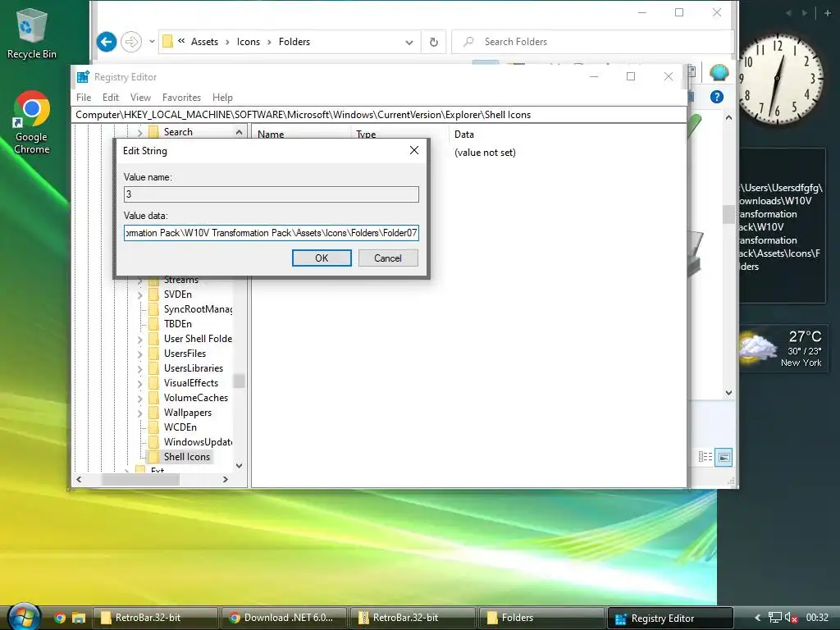The height and width of the screenshot is (630, 840).
Task: Open the View menu in Registry Editor
Action: 140,98
